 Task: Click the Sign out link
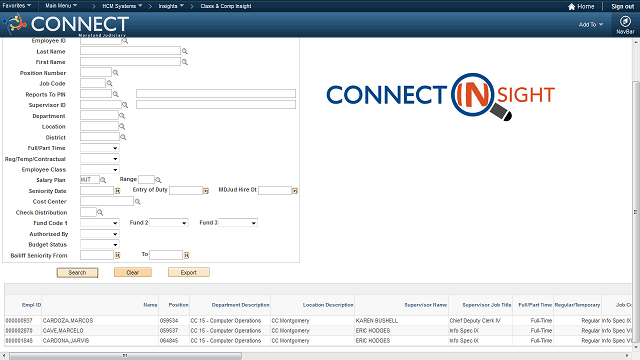(x=622, y=6)
